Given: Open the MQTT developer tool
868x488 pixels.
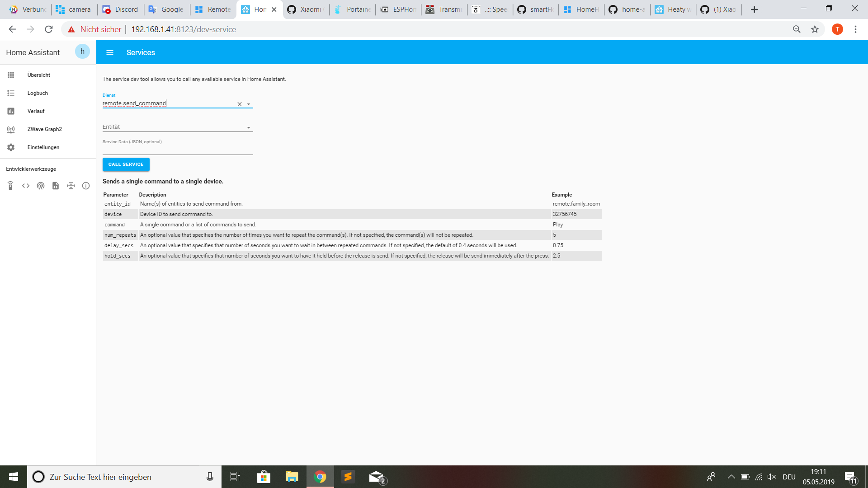Looking at the screenshot, I should (71, 186).
